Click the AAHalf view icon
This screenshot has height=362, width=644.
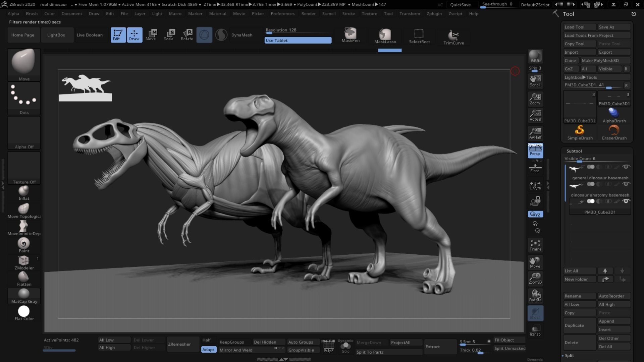click(x=535, y=133)
